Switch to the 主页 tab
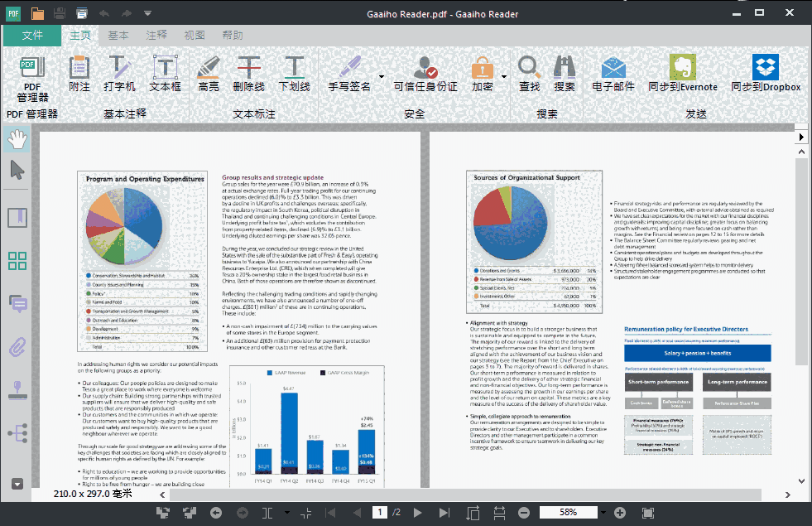The height and width of the screenshot is (526, 812). click(80, 36)
